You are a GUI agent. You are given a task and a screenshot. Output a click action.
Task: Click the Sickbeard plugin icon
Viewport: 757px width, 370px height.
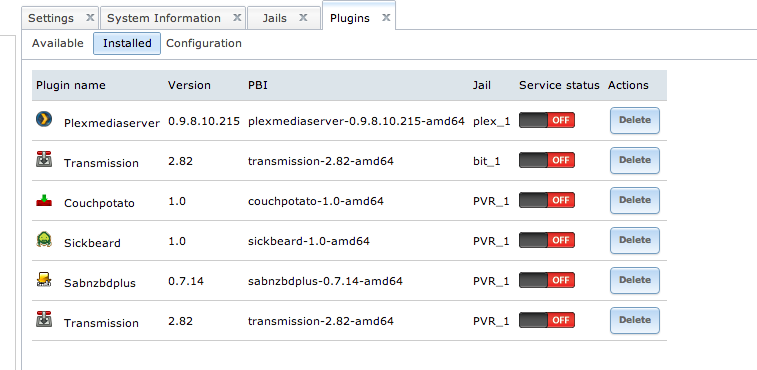(x=44, y=239)
